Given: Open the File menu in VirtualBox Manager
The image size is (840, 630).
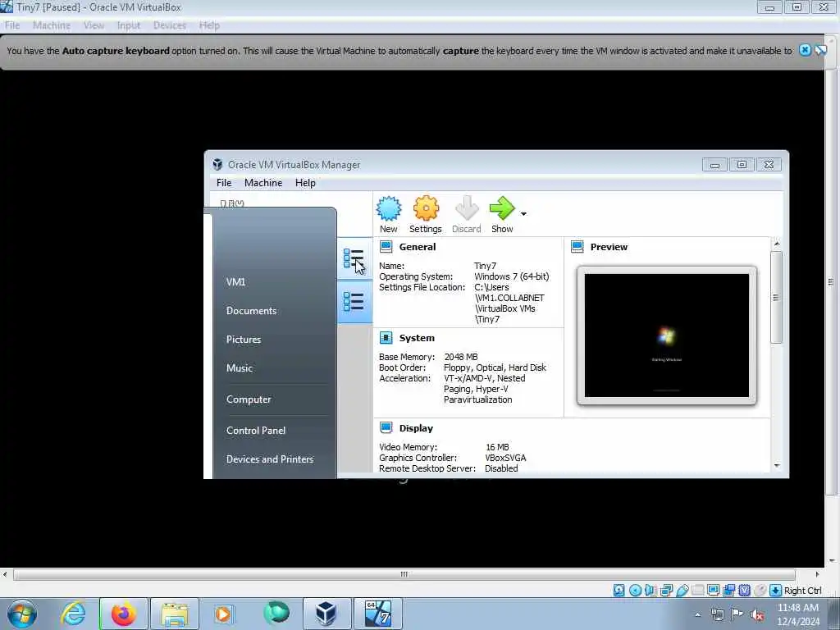Looking at the screenshot, I should point(224,183).
